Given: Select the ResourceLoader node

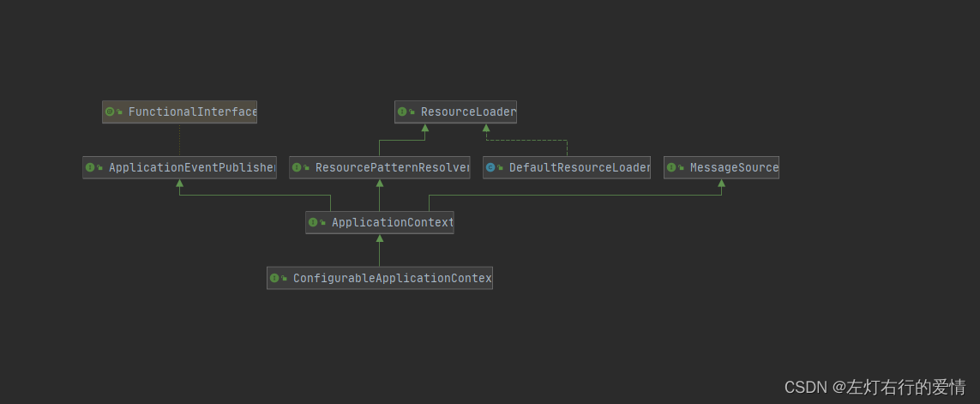Looking at the screenshot, I should click(455, 112).
